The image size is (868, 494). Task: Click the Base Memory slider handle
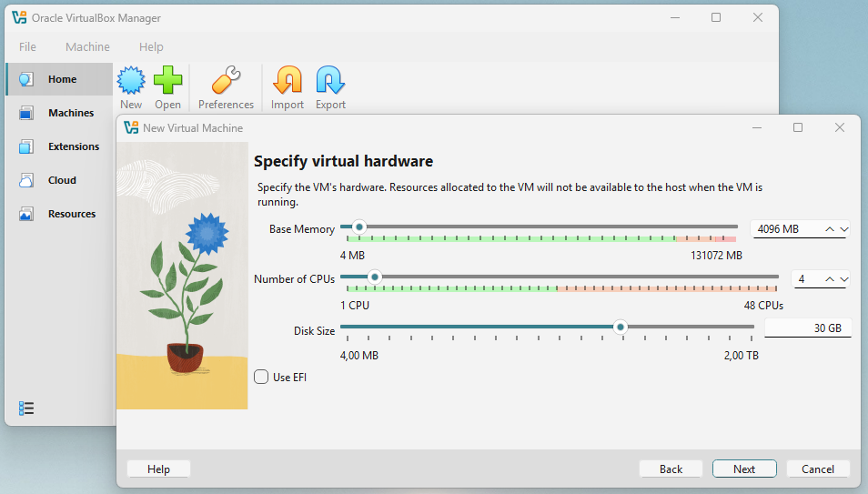tap(359, 227)
